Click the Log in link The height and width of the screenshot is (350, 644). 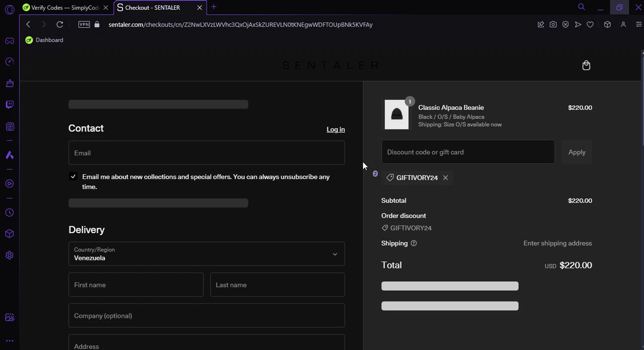coord(336,129)
